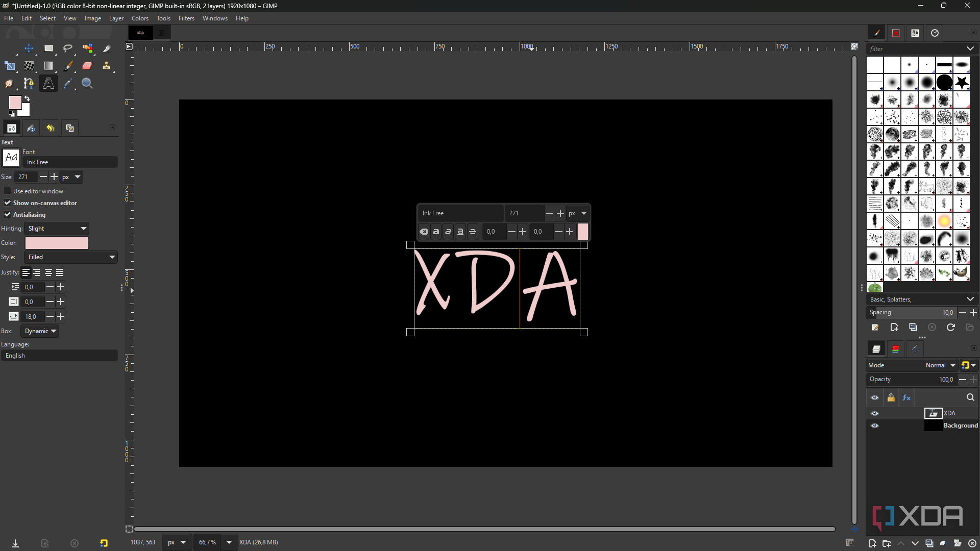
Task: Disable Antialiasing checkbox
Action: [x=7, y=215]
